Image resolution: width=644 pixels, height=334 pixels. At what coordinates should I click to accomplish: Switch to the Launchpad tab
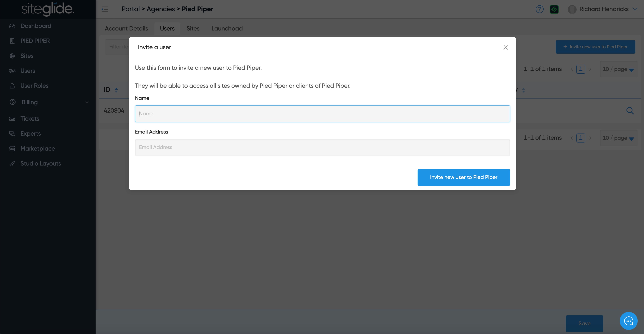point(227,29)
